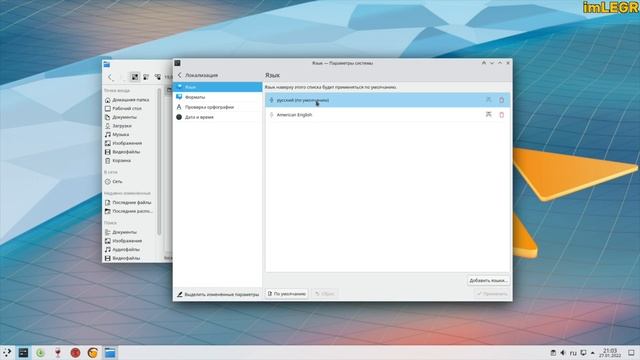Screen dimensions: 640x360
Task: Delete the American English language
Action: [502, 115]
